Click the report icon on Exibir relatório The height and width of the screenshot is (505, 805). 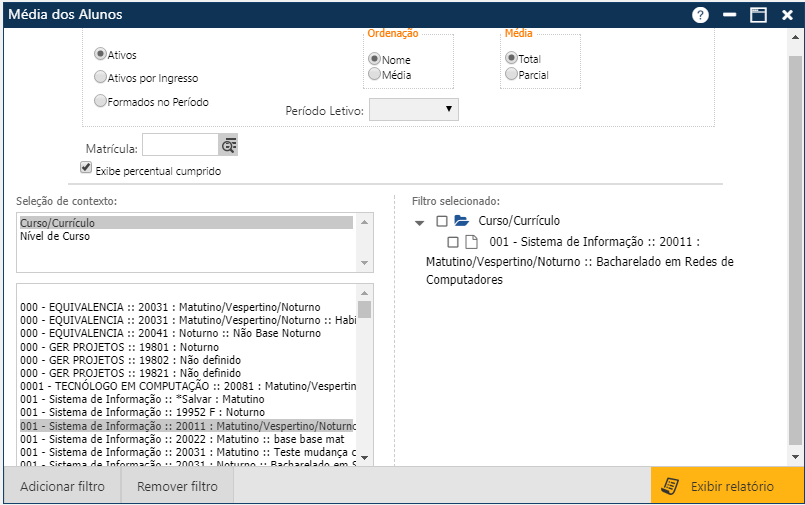[x=671, y=487]
